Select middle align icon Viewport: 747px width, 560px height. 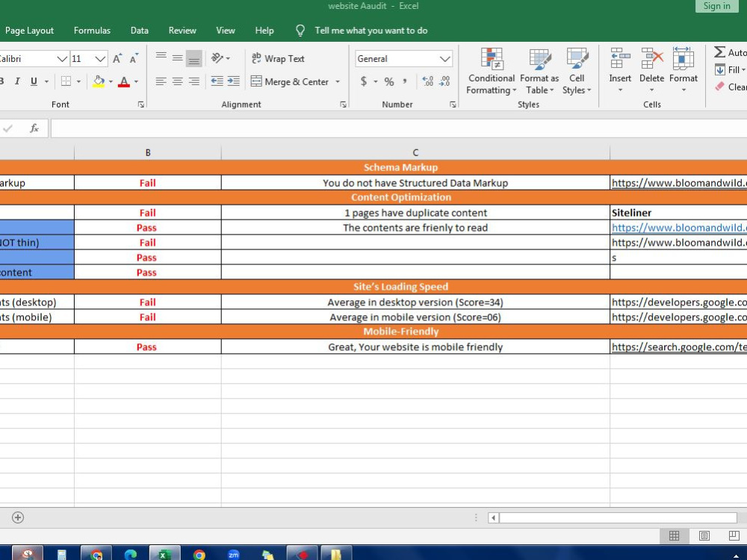pos(177,58)
